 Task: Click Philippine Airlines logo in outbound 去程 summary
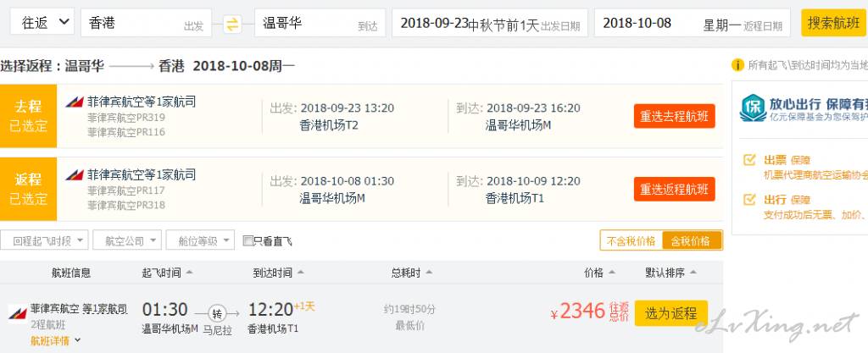(x=75, y=102)
